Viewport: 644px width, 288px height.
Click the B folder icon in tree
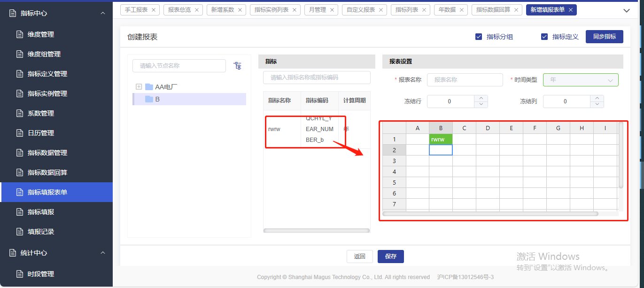click(x=149, y=99)
